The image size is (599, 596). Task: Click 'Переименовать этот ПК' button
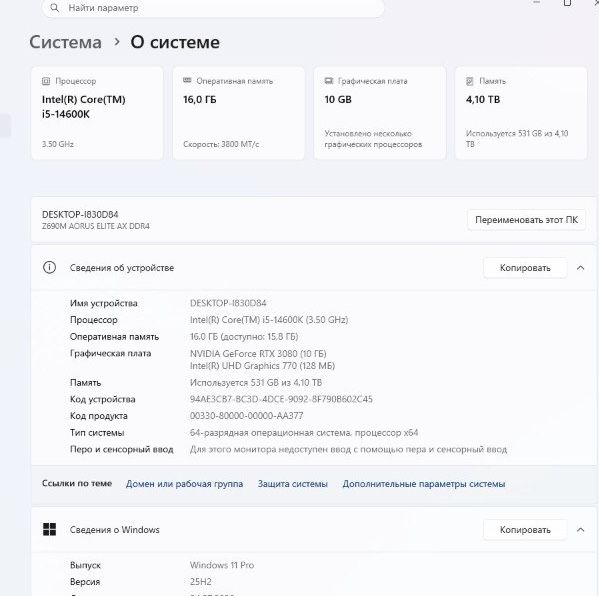pos(526,220)
